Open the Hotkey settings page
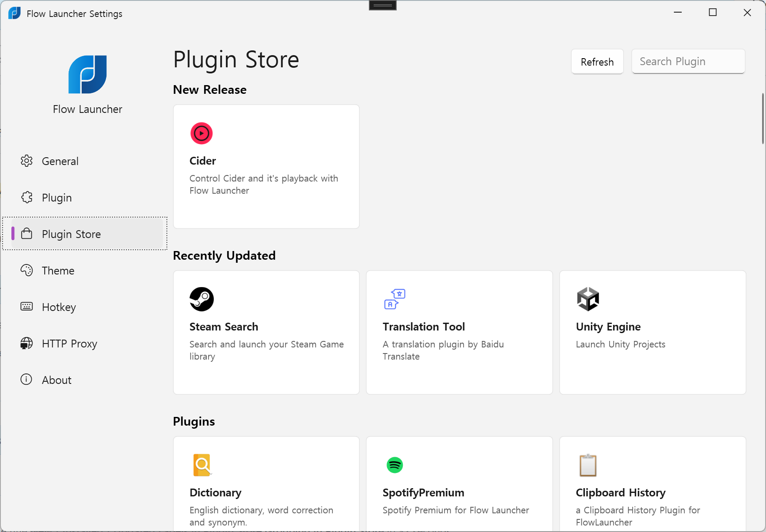 87,307
